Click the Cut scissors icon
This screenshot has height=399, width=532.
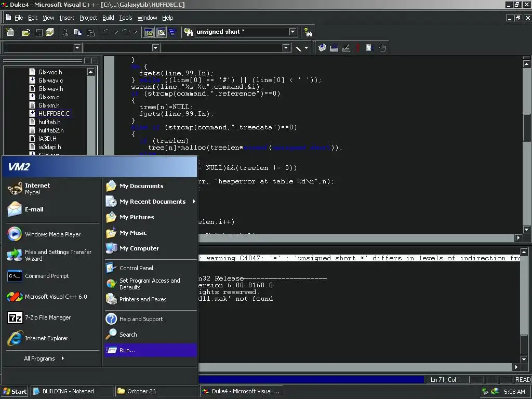[65, 32]
